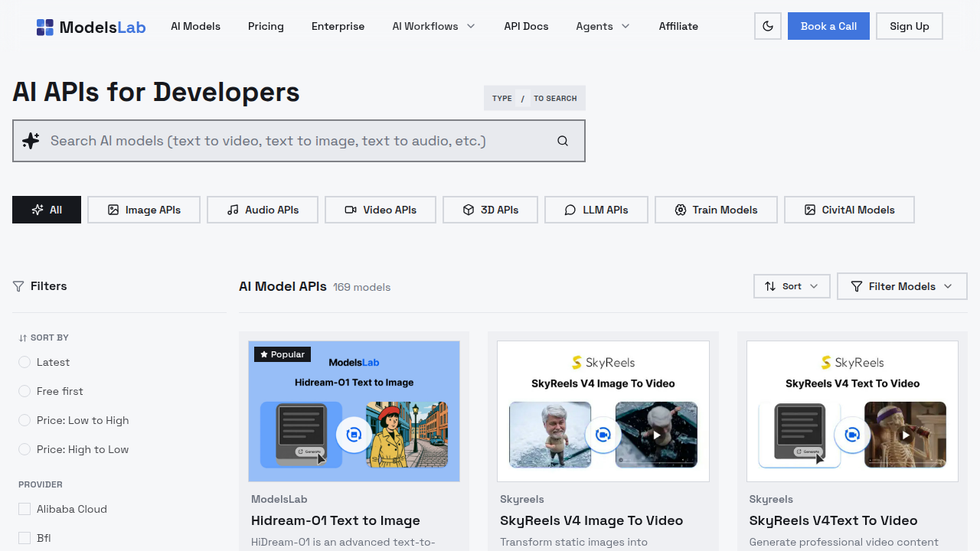Click the Filters funnel icon in sidebar
The height and width of the screenshot is (551, 980).
pos(18,286)
